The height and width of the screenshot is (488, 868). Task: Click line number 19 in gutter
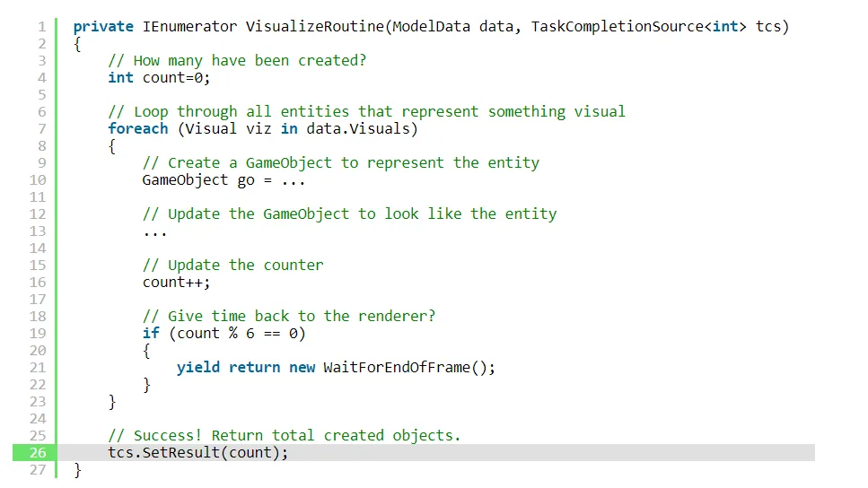[38, 333]
